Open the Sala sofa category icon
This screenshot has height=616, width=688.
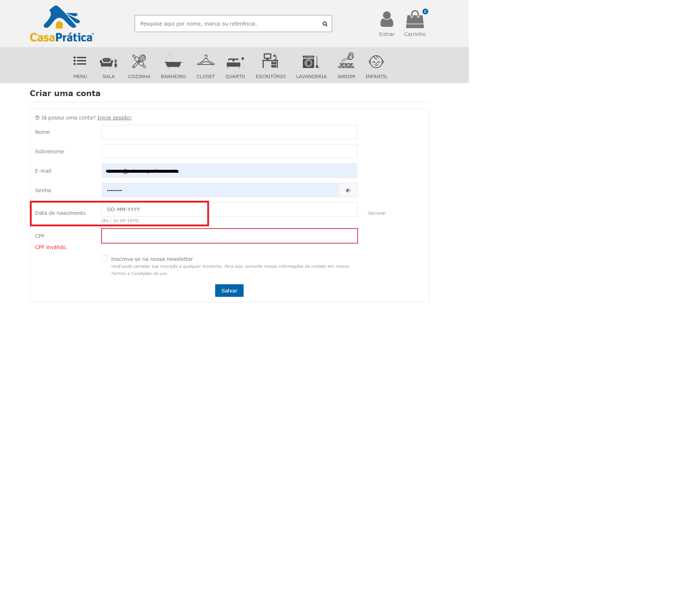(x=108, y=62)
